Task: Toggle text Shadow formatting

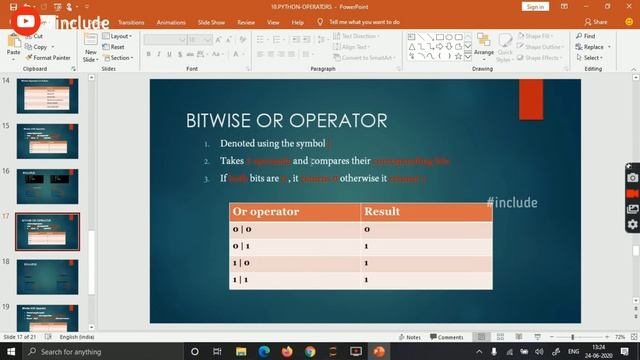Action: (x=180, y=54)
